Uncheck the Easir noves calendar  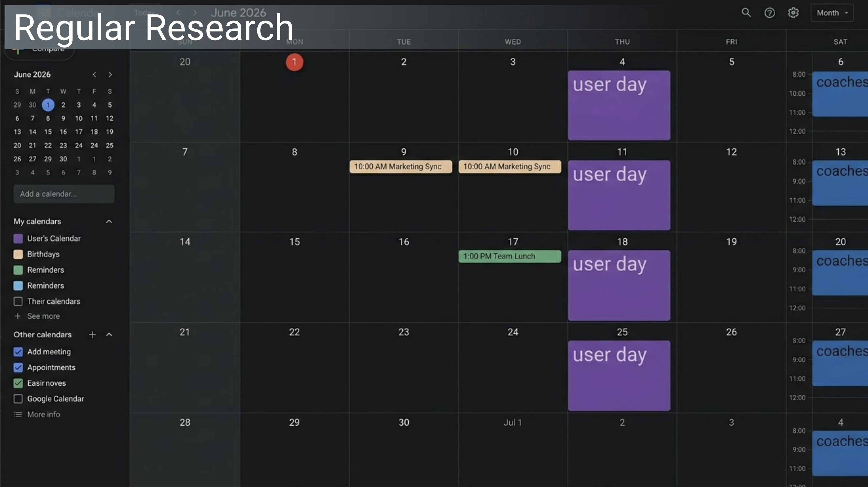18,383
